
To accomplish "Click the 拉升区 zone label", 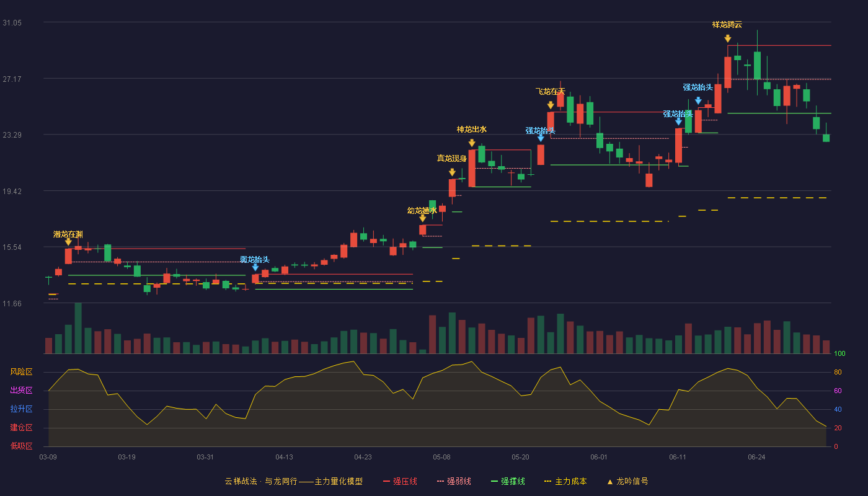I will [22, 409].
